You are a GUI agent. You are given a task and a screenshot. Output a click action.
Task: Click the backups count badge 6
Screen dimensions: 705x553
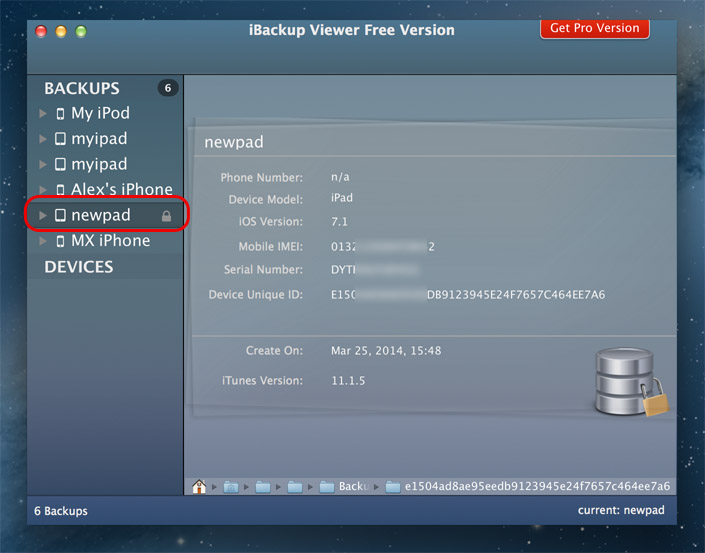(168, 88)
